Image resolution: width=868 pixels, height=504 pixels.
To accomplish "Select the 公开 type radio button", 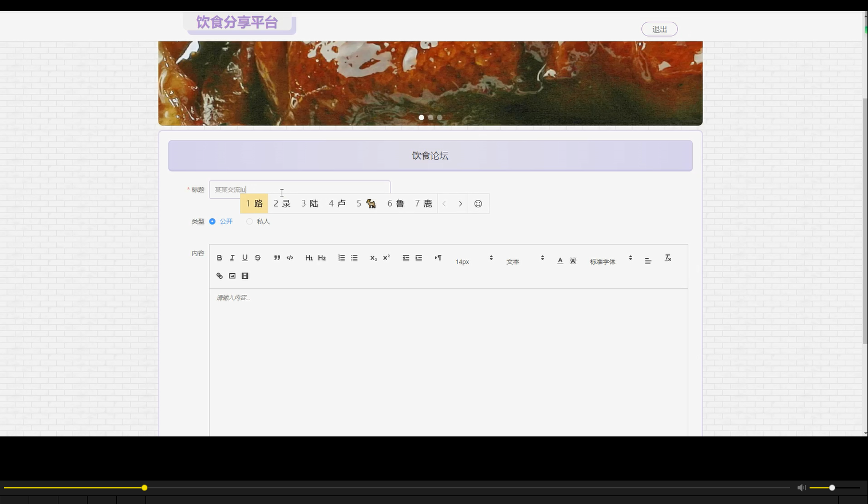I will pyautogui.click(x=212, y=221).
